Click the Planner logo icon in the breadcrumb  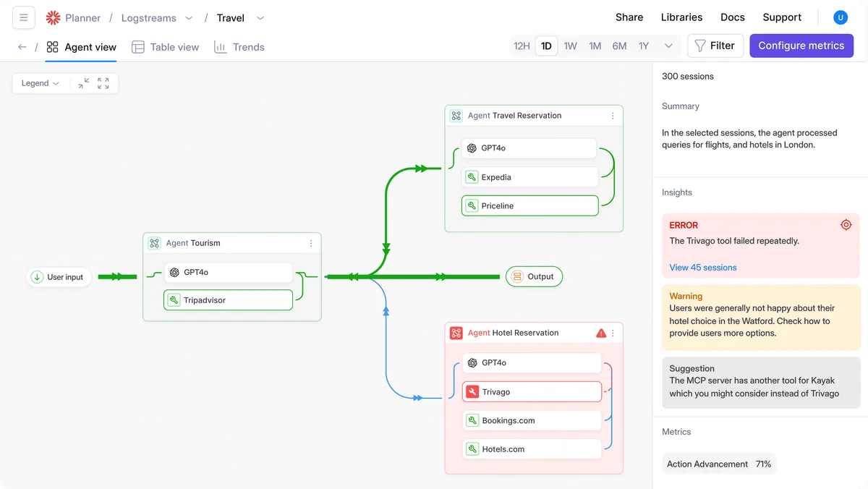point(52,17)
